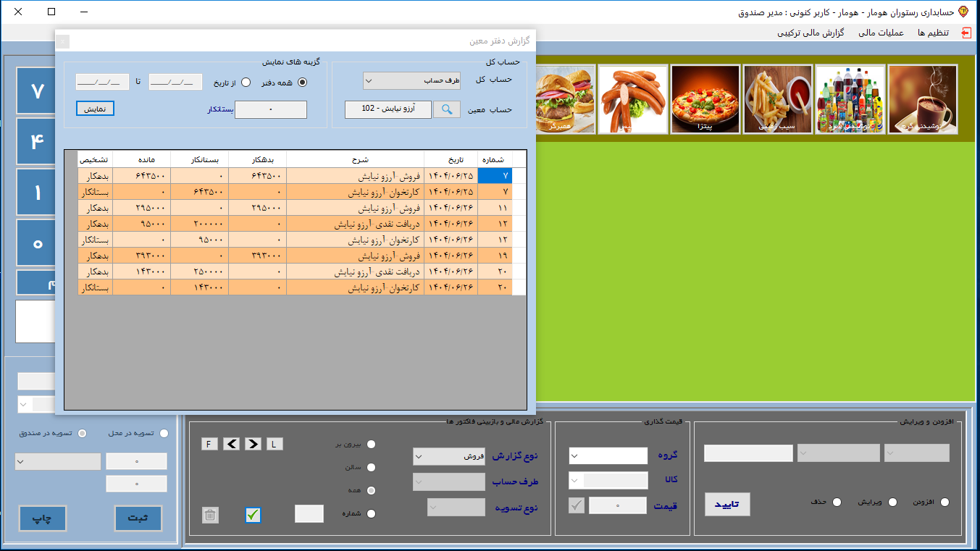This screenshot has width=980, height=551.
Task: Select the از تاریخ radio option
Action: point(246,83)
